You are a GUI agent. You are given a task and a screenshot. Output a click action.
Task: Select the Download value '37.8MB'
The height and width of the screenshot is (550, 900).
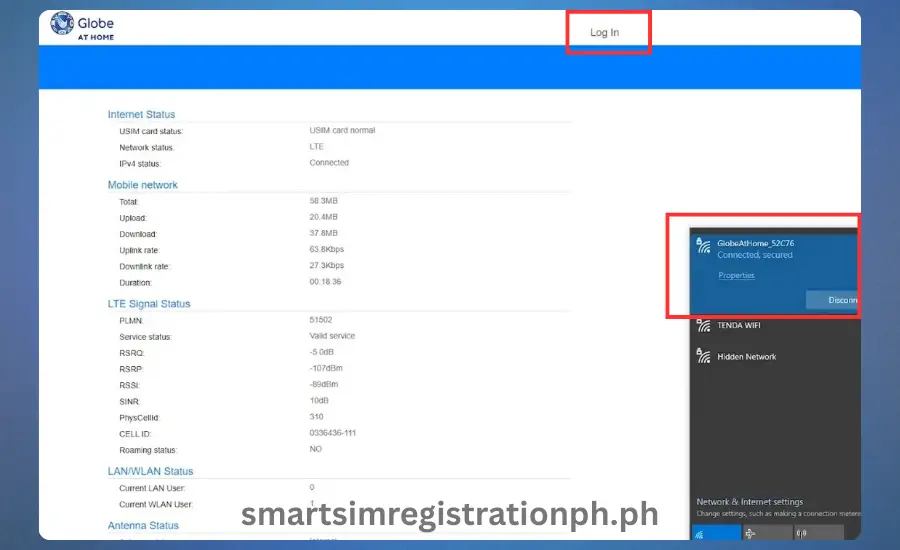point(323,233)
